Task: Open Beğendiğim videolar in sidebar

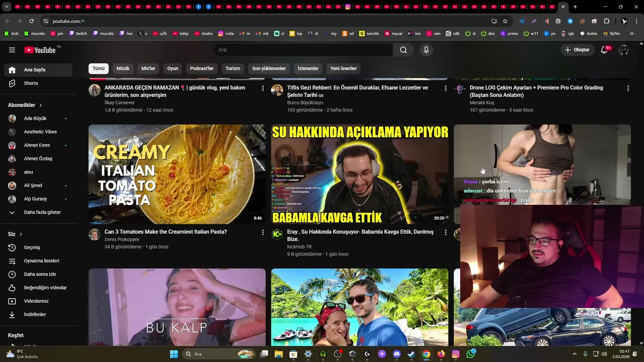Action: tap(38, 288)
